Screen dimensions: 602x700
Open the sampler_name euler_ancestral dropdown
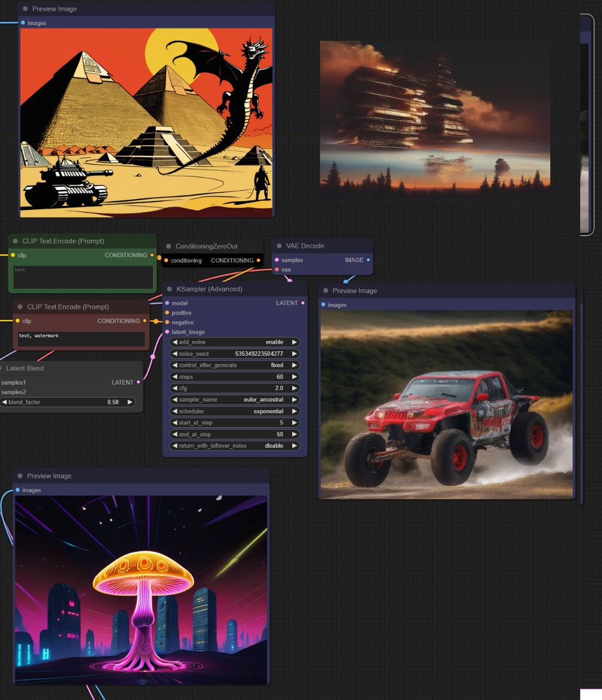coord(235,400)
